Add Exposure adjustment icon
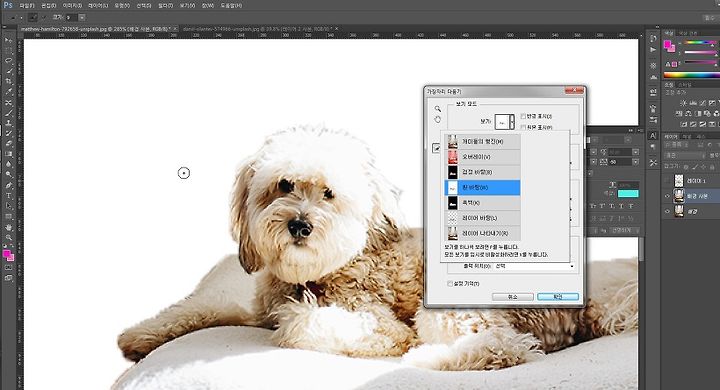This screenshot has height=390, width=720. tap(712, 103)
